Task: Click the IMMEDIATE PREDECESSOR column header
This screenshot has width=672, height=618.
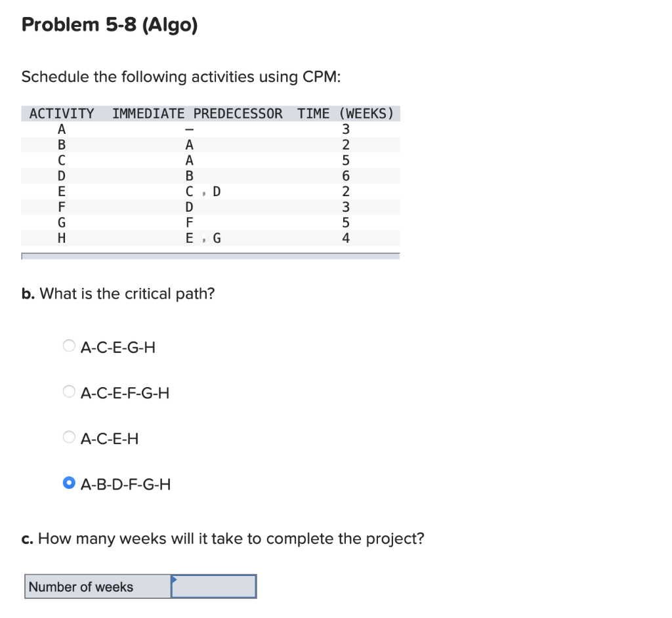Action: [x=196, y=113]
